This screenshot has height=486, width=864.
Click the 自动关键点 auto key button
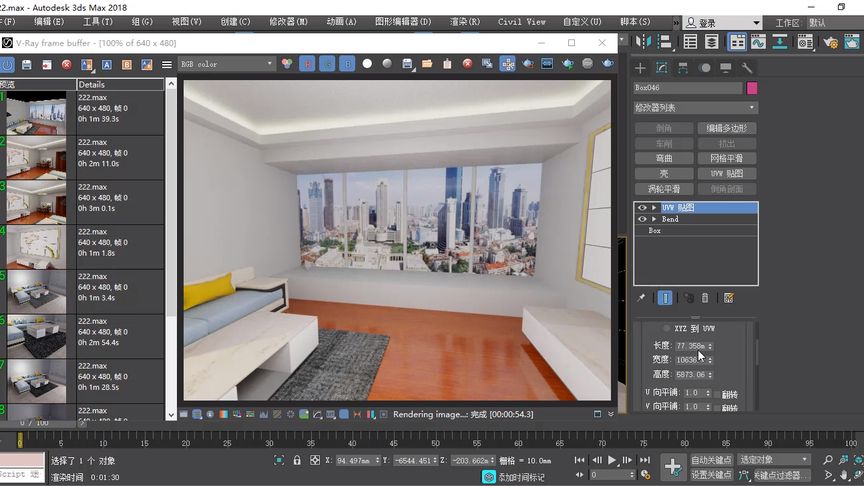tap(711, 460)
